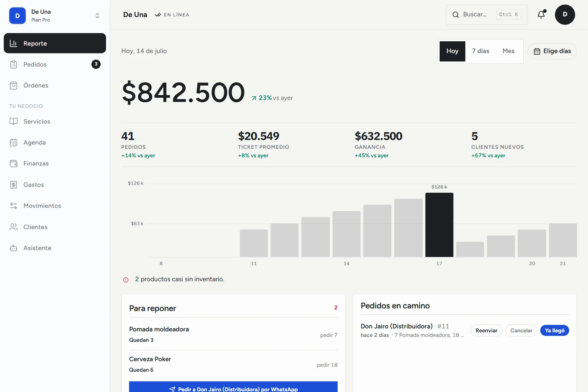Click the $20.549 ticket promedio stat
Screen dimensions: 588x392
pyautogui.click(x=263, y=144)
